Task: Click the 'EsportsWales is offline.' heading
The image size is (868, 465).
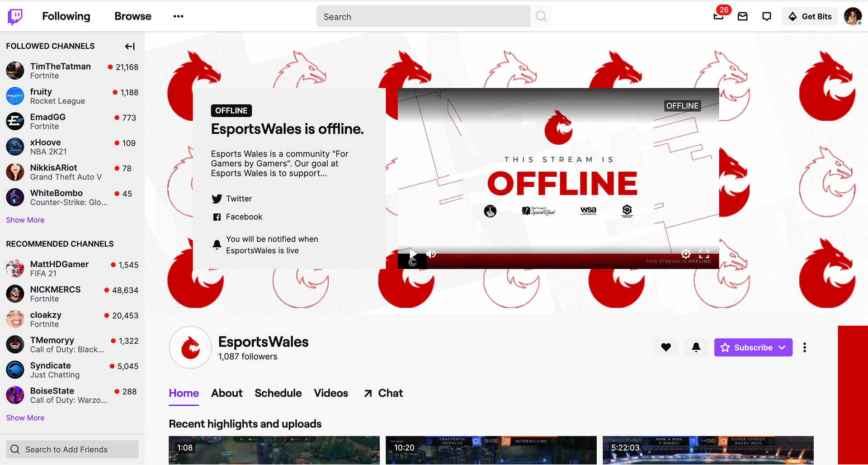Action: point(288,129)
